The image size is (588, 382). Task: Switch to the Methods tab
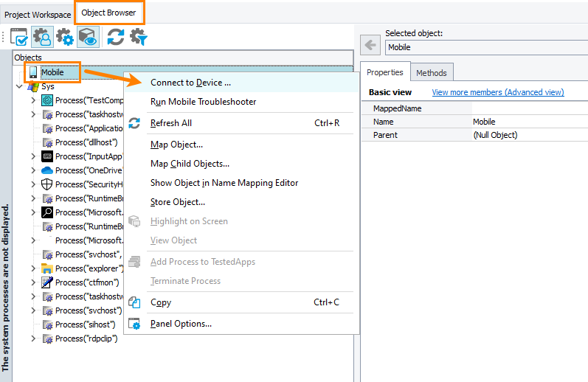pyautogui.click(x=431, y=73)
